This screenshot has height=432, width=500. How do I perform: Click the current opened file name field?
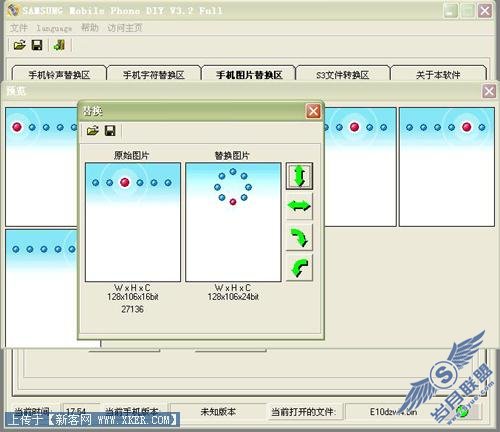[393, 412]
